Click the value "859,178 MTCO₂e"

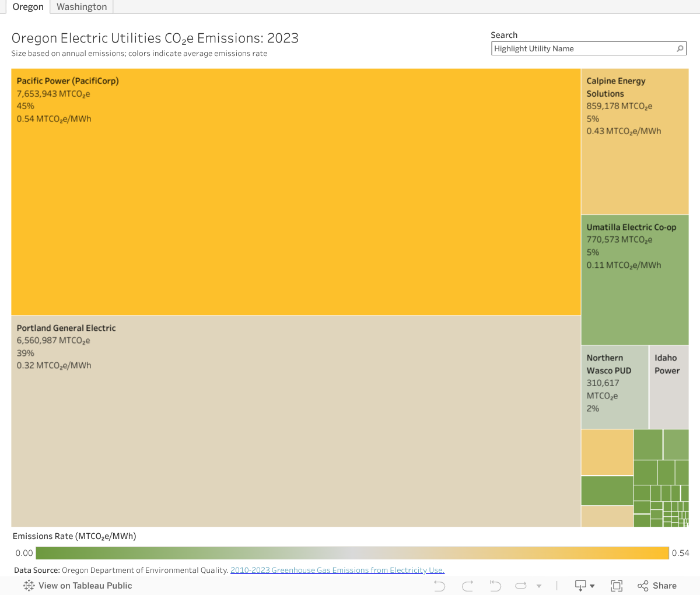coord(619,106)
